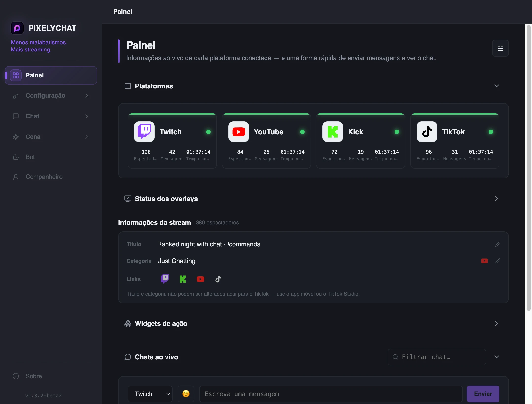Viewport: 532px width, 404px height.
Task: Click the Painel grid icon in sidebar
Action: point(16,75)
